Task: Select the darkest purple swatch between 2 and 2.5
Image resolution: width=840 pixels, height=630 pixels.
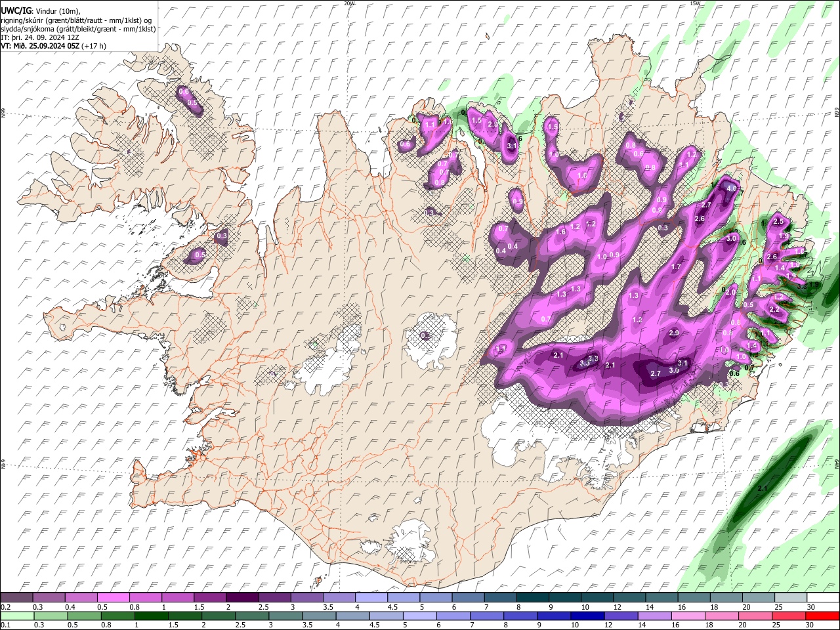Action: 243,597
